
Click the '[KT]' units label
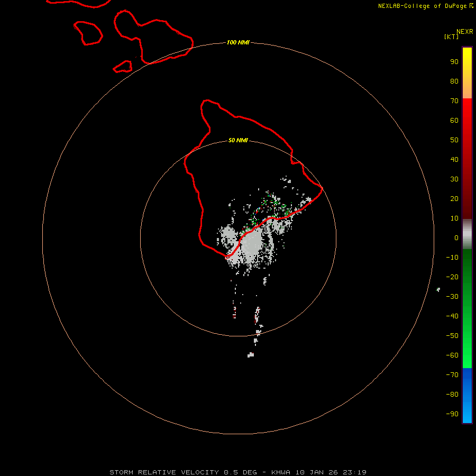click(452, 36)
